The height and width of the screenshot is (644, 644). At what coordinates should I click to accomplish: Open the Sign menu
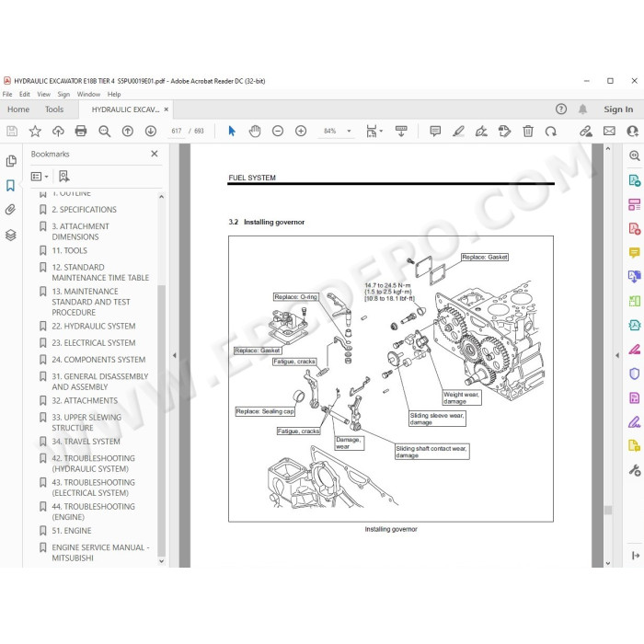pyautogui.click(x=63, y=94)
